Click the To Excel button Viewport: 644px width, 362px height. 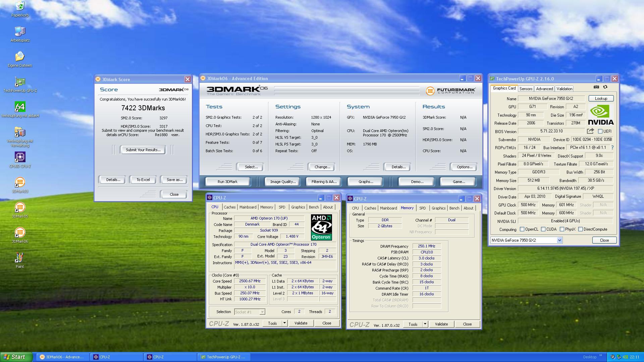pyautogui.click(x=143, y=180)
